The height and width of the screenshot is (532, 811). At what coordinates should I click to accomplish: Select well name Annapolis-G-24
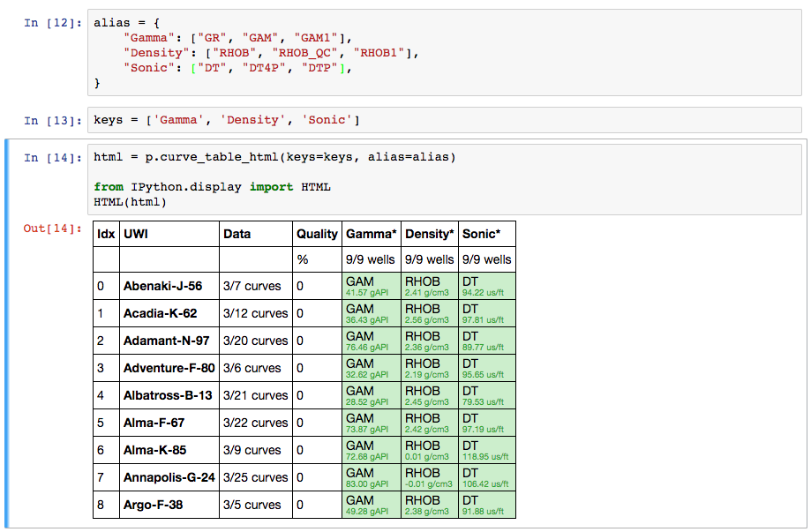[169, 477]
